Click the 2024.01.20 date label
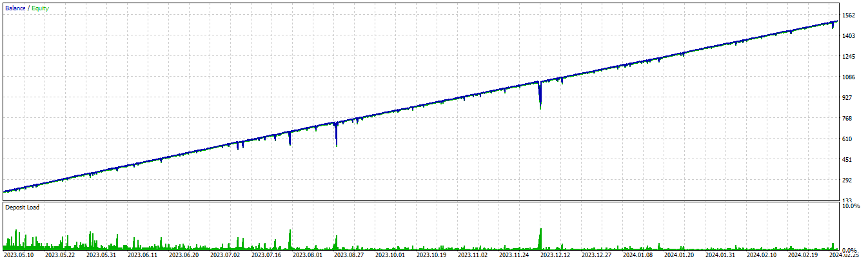Image resolution: width=868 pixels, height=261 pixels. pos(679,256)
